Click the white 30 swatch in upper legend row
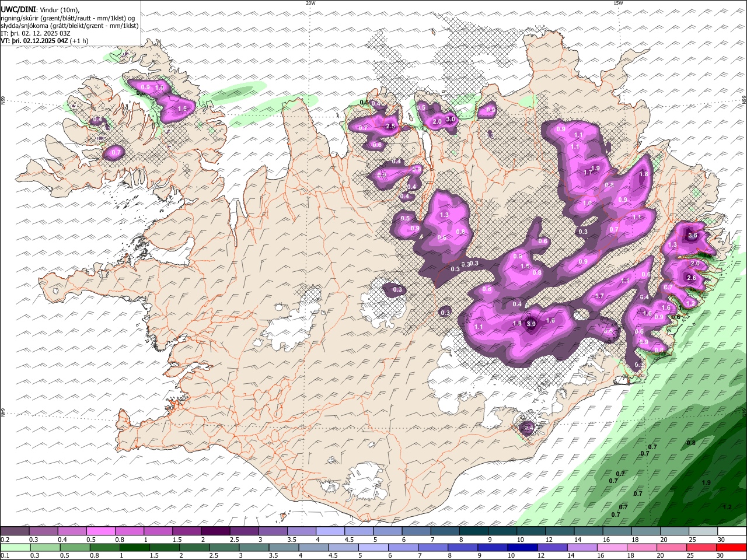The width and height of the screenshot is (747, 560). [x=731, y=531]
